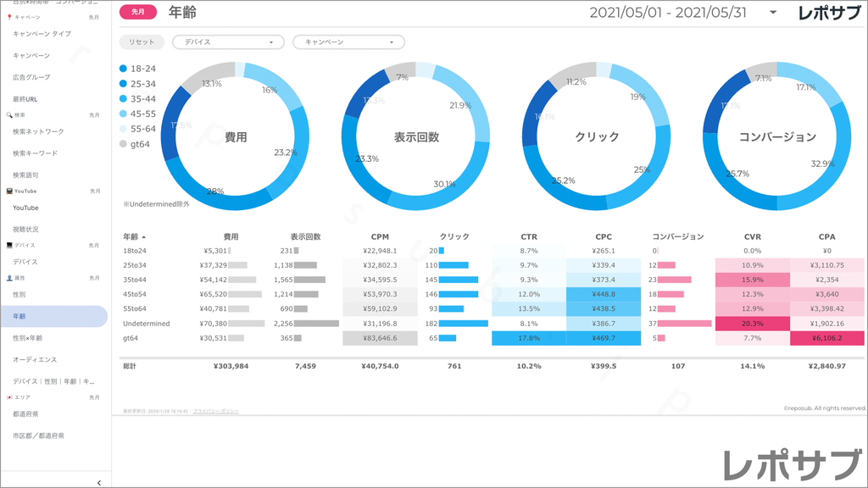The image size is (868, 488).
Task: Open the デバイス filter dropdown
Action: coord(227,42)
